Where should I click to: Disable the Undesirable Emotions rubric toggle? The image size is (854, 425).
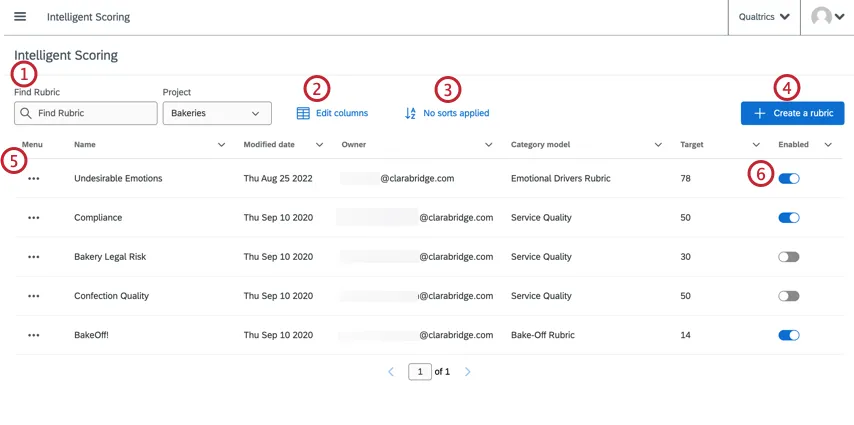789,178
